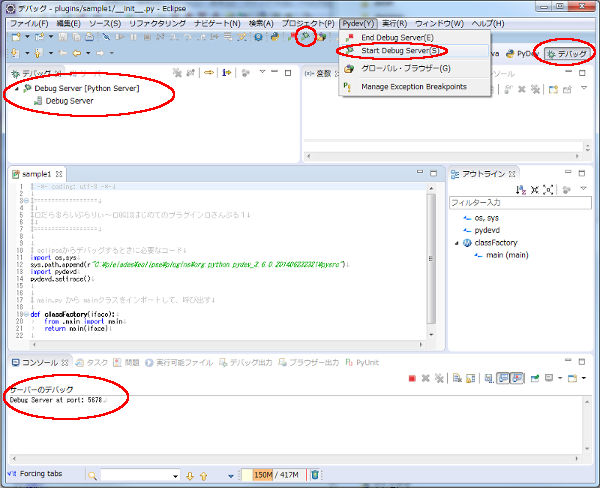The width and height of the screenshot is (600, 488).
Task: Run garbage collector trash icon in status bar
Action: click(315, 475)
